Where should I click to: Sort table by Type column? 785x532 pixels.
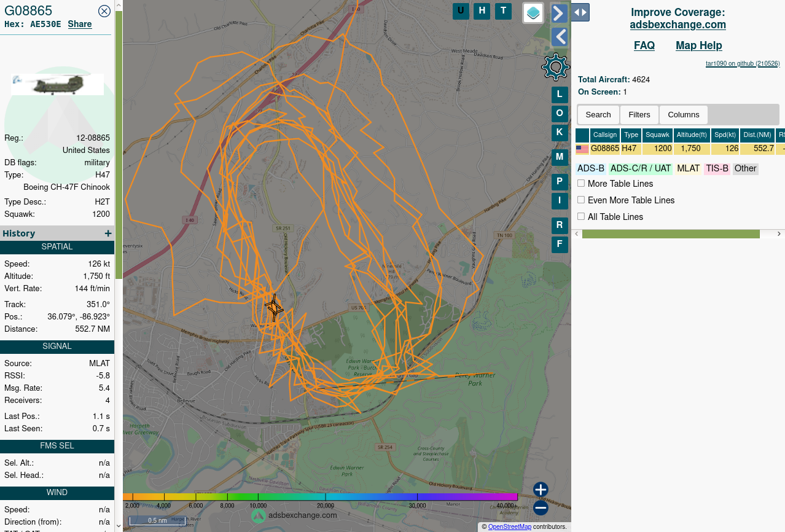pyautogui.click(x=631, y=135)
